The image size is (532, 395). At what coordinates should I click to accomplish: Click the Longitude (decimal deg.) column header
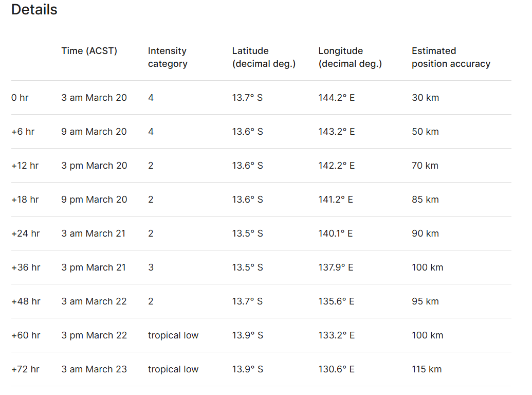pyautogui.click(x=350, y=57)
